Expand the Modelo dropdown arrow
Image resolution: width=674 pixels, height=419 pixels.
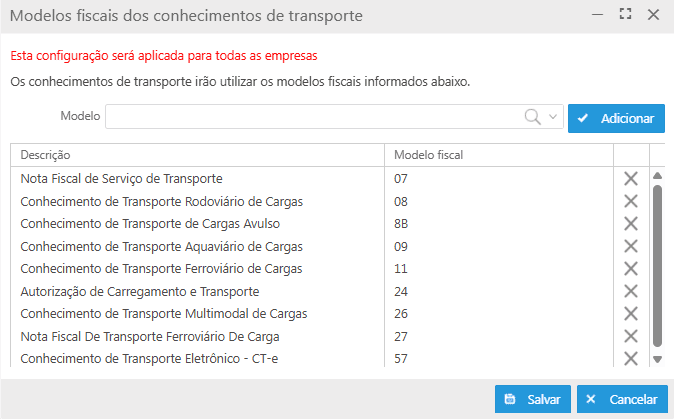click(x=554, y=117)
